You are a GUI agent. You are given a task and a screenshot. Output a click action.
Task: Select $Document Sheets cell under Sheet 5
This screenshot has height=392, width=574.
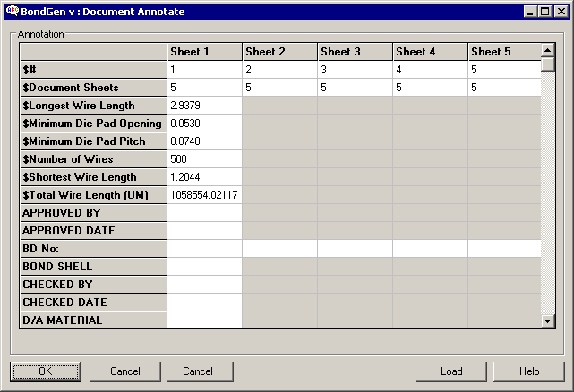click(x=504, y=88)
